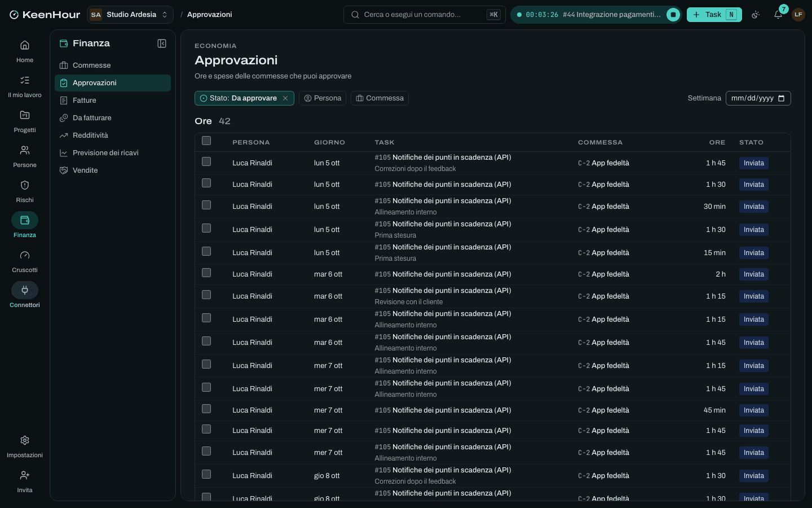This screenshot has height=508, width=812.
Task: Click the KeenHour logo
Action: (45, 15)
